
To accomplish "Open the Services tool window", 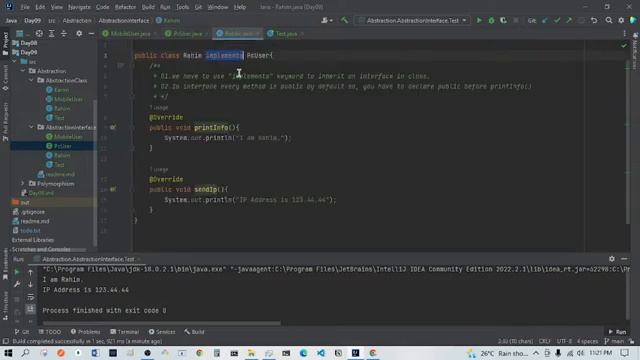I will pos(162,332).
